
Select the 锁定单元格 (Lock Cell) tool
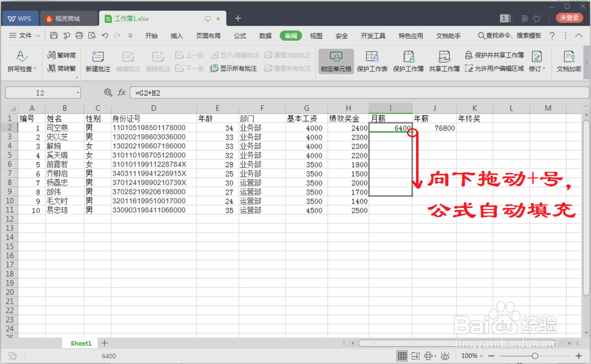click(x=337, y=61)
